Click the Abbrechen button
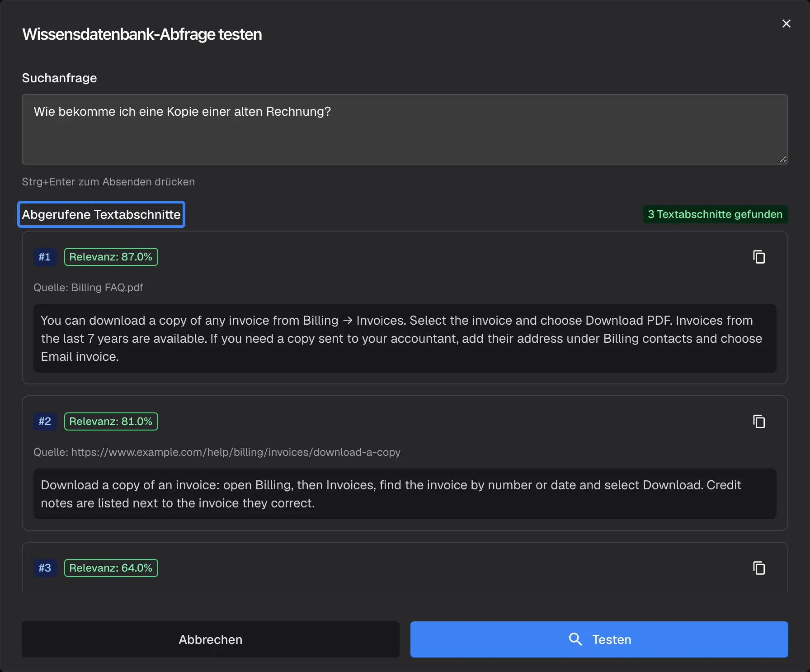Image resolution: width=810 pixels, height=672 pixels. point(211,639)
